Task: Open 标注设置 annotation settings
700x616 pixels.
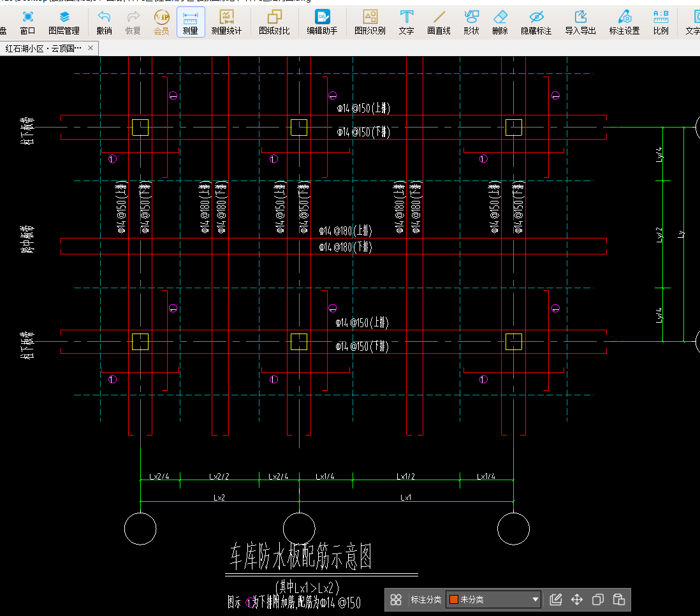Action: point(625,23)
